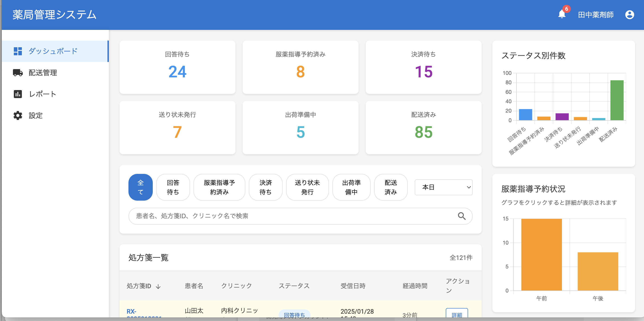Open the ダッシュボード sidebar icon
This screenshot has height=321, width=644.
tap(18, 51)
